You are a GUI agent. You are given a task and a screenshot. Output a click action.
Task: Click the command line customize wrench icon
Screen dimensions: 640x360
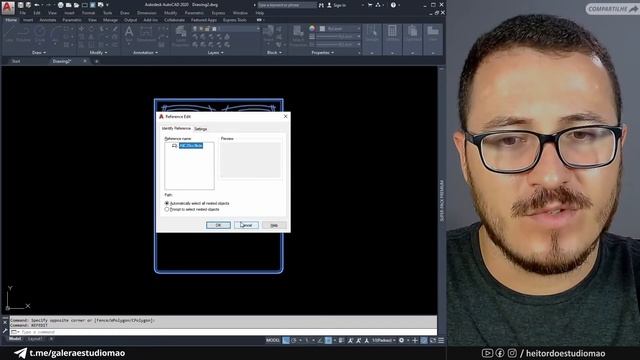pos(5,330)
